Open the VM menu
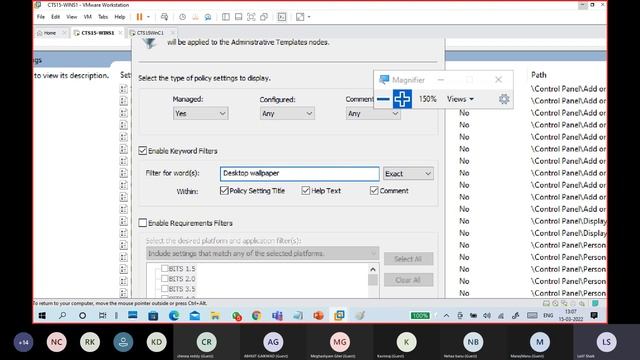The image size is (640, 360). 87,17
